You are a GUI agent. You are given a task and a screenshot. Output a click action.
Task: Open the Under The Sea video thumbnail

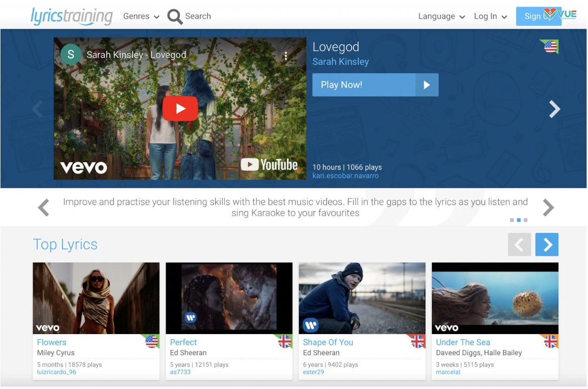coord(495,298)
